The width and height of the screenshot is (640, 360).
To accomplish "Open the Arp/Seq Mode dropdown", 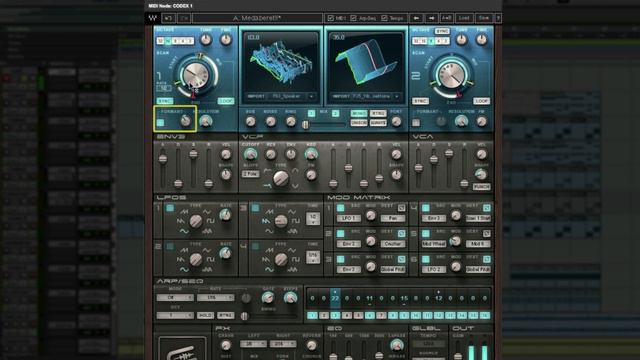I will coord(175,298).
